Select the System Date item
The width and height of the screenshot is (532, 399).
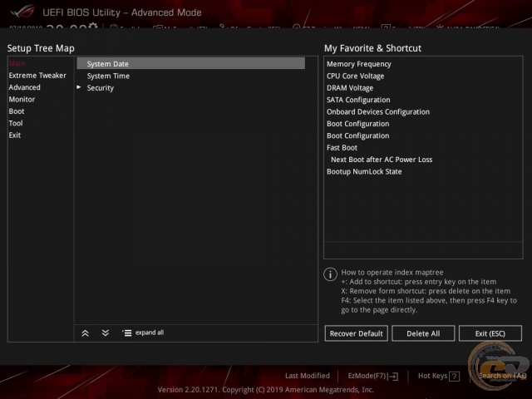coord(190,63)
